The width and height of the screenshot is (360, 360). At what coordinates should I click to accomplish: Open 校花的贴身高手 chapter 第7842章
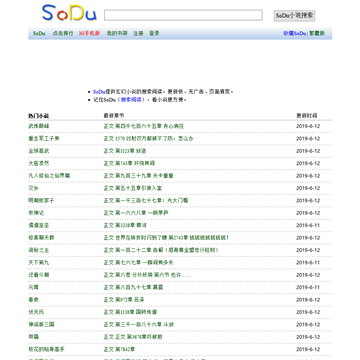pos(119,349)
